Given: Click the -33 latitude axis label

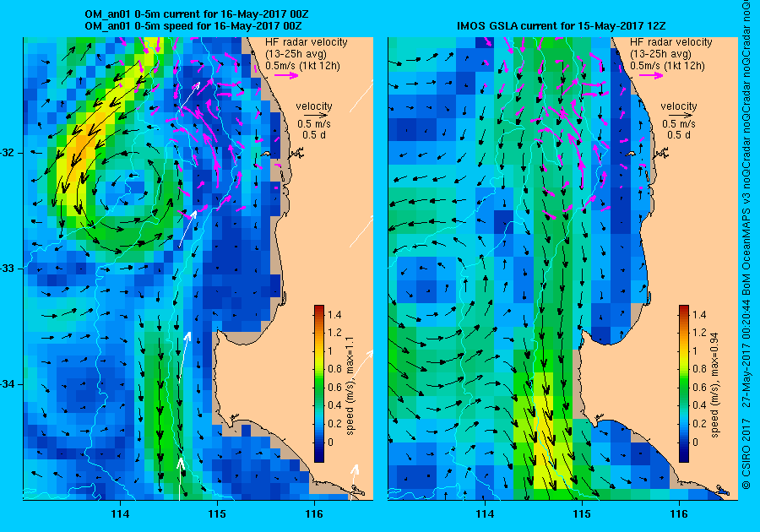Looking at the screenshot, I should (x=7, y=269).
